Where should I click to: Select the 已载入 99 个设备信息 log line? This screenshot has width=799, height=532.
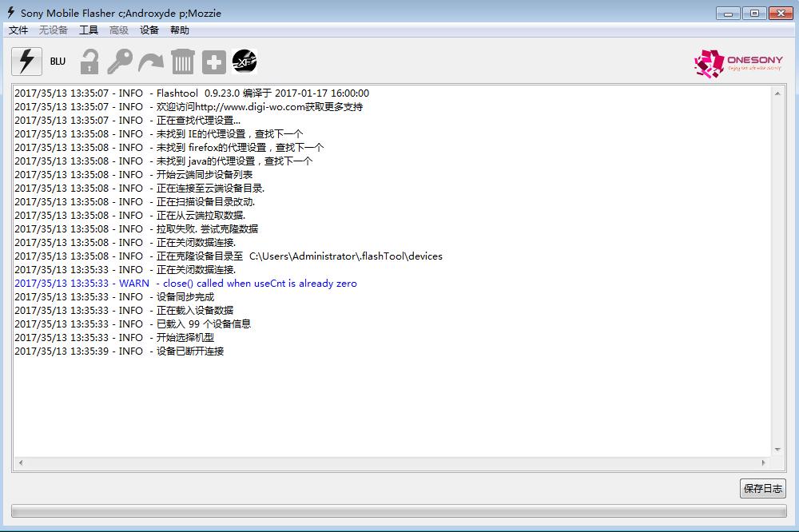tap(133, 324)
